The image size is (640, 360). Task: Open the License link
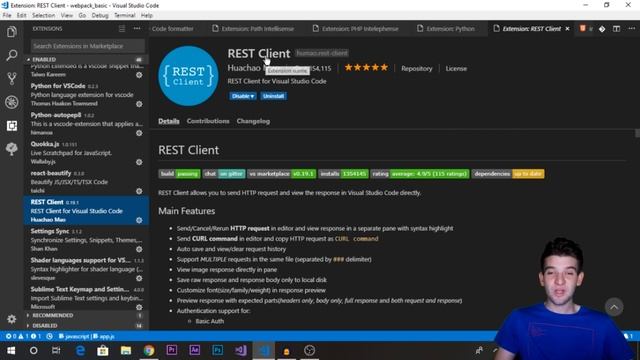click(x=456, y=69)
